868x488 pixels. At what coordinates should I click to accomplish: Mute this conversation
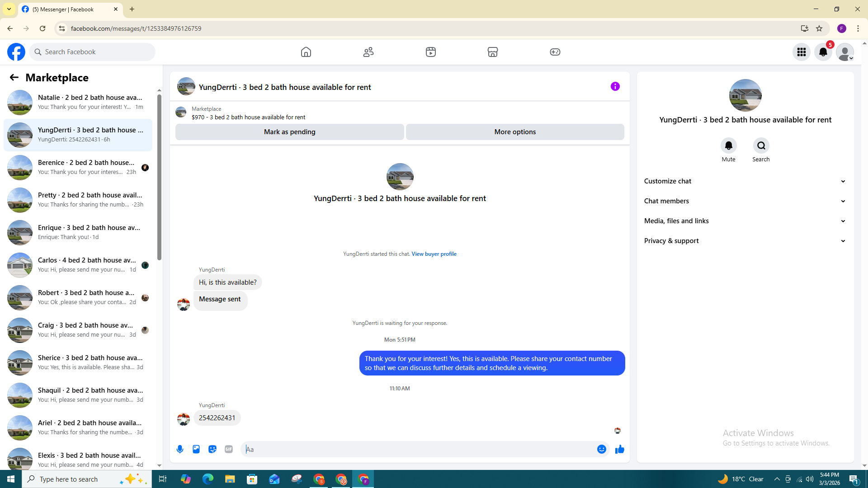tap(728, 146)
